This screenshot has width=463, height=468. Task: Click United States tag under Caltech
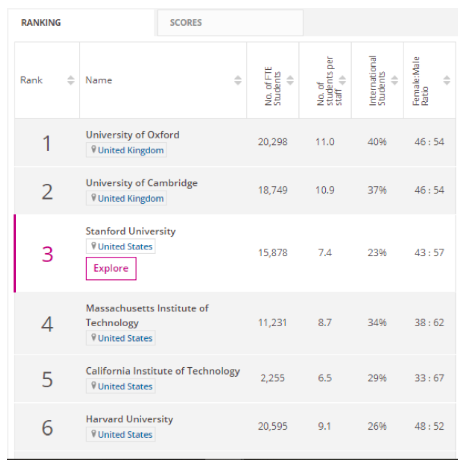[x=121, y=386]
